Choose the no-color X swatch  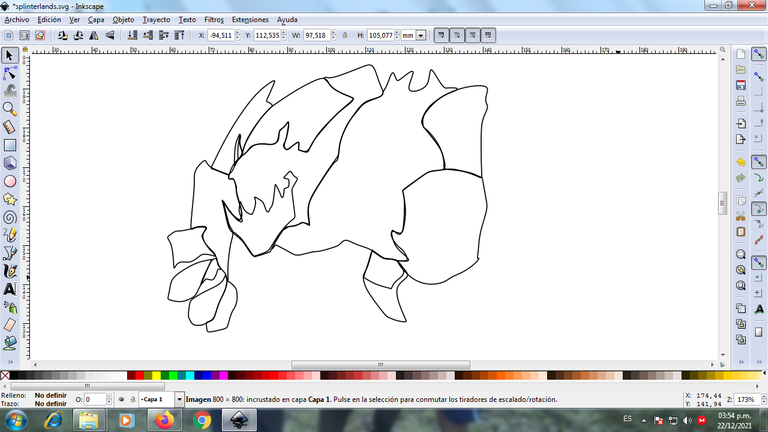[x=5, y=376]
